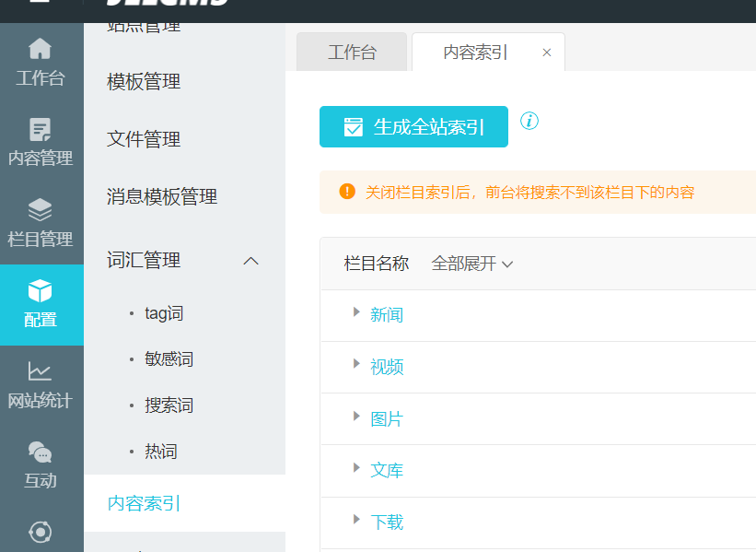
Task: Open the 文库 column link
Action: (x=387, y=471)
